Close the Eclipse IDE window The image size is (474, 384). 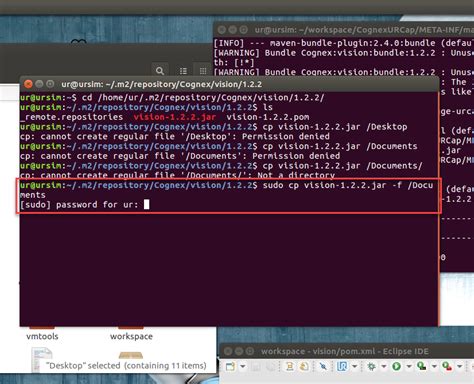coord(228,351)
